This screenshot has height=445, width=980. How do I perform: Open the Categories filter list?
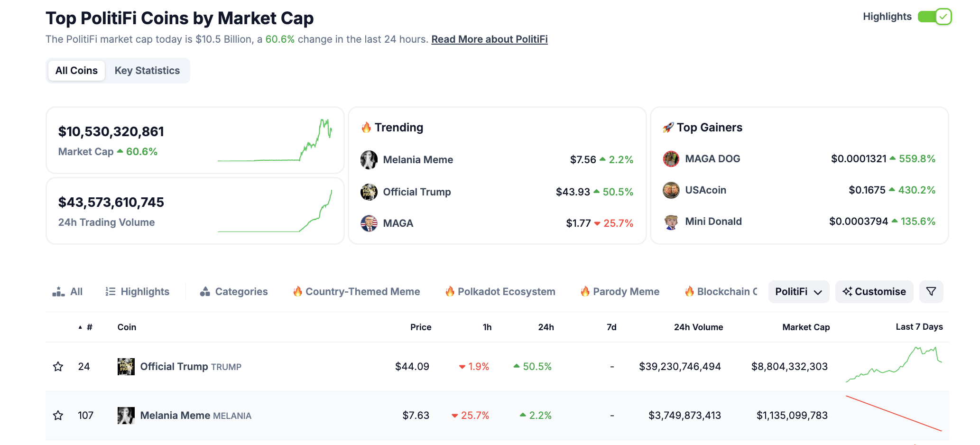click(234, 291)
